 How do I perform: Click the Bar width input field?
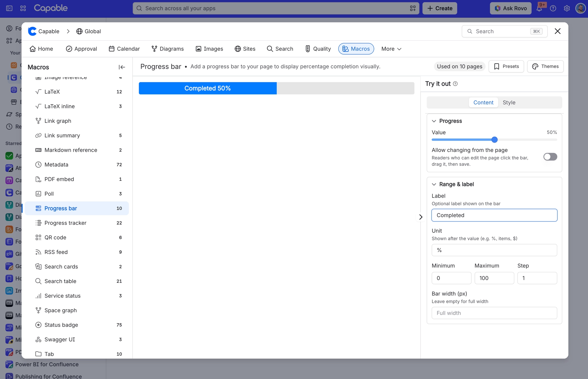point(494,313)
